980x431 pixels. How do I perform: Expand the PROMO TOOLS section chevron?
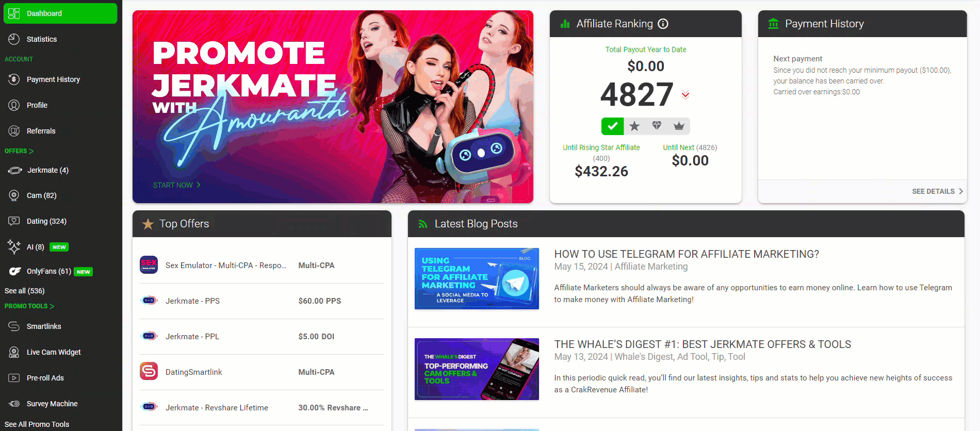click(x=52, y=306)
